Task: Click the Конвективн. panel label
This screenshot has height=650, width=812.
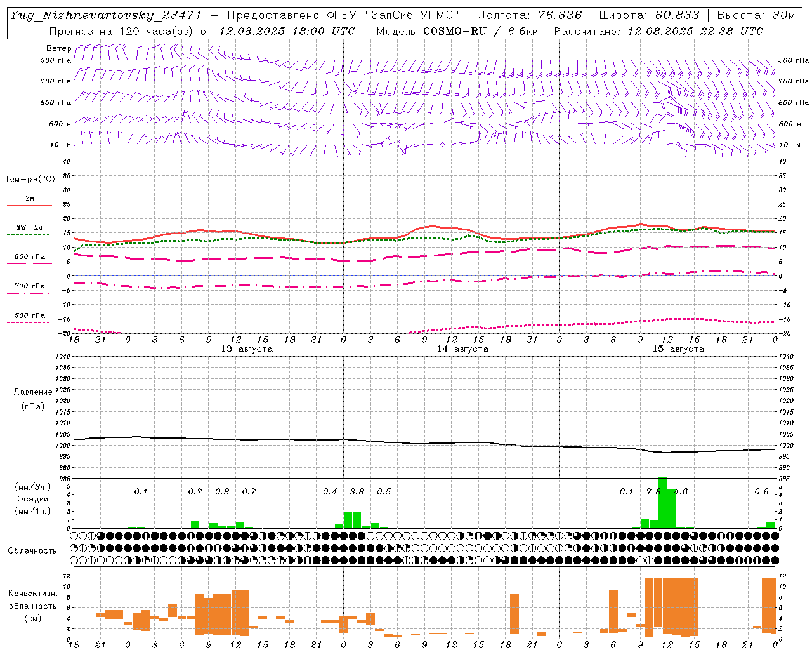Action: pyautogui.click(x=32, y=594)
